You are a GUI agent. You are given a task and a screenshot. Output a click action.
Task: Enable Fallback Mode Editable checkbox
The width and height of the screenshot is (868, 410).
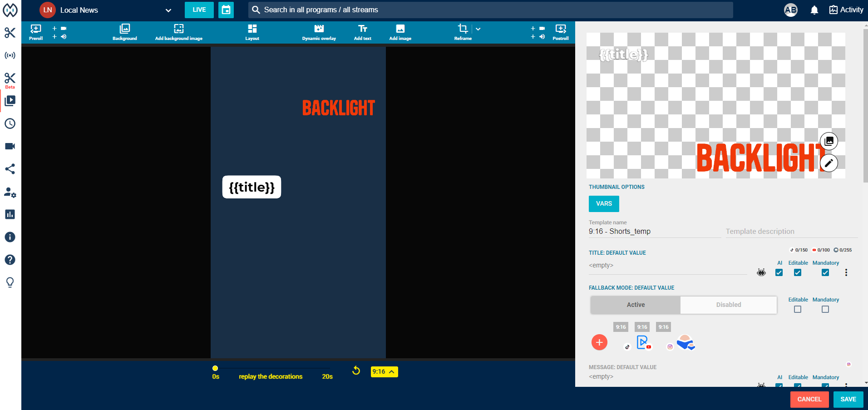[797, 309]
